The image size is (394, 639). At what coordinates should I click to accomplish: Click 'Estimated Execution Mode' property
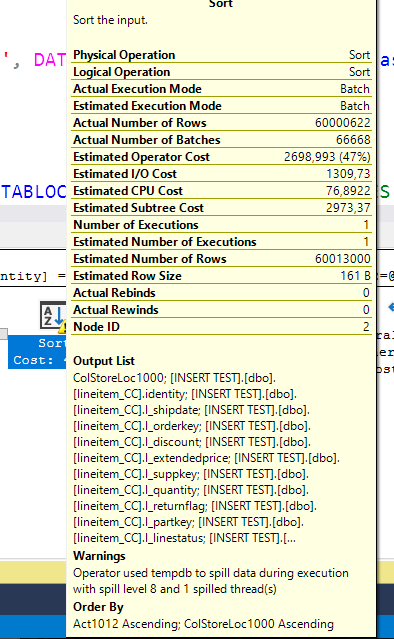147,106
